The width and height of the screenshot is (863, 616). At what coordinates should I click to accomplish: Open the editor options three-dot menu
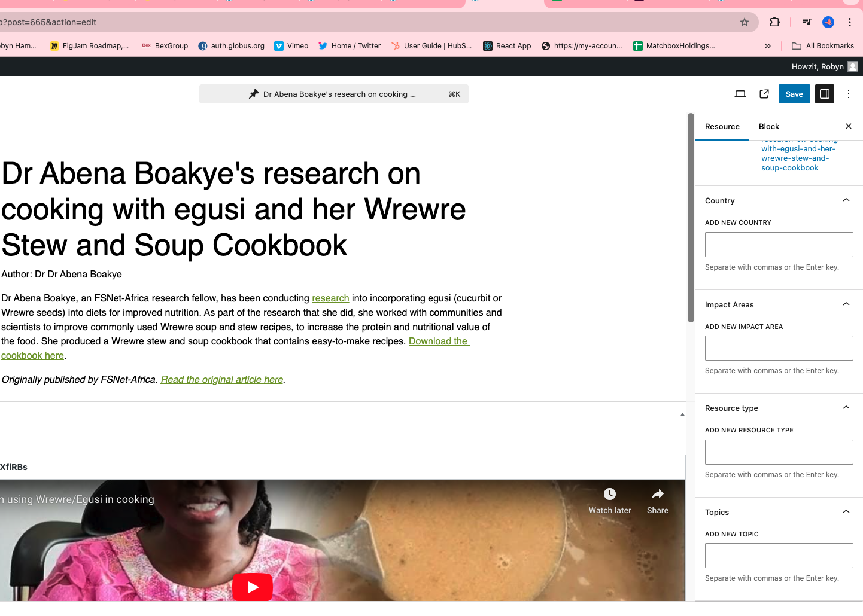[848, 94]
